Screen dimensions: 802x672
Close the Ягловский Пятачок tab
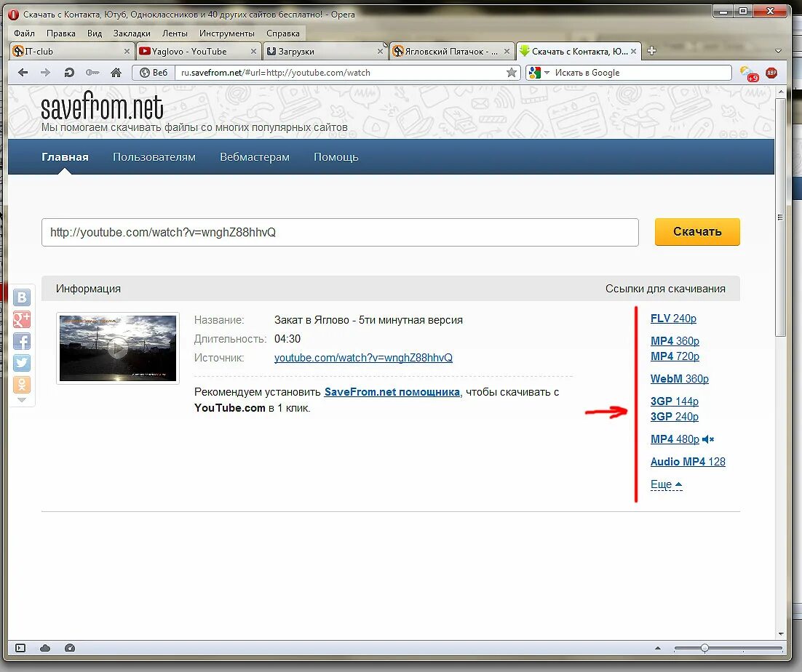[507, 51]
